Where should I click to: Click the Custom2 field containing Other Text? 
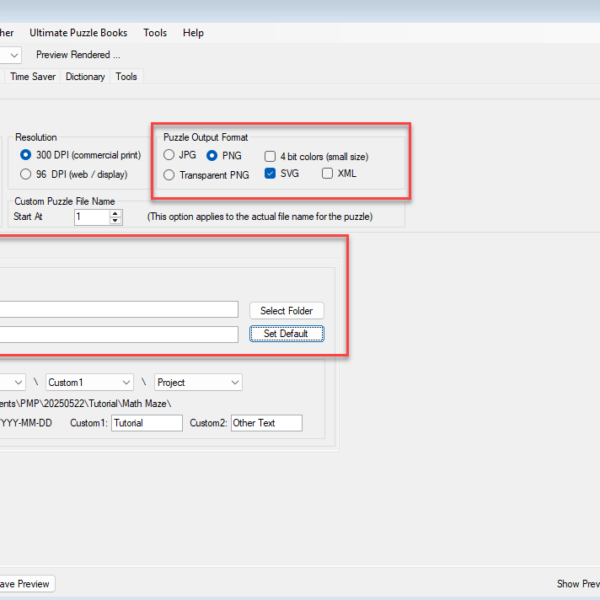coord(266,424)
